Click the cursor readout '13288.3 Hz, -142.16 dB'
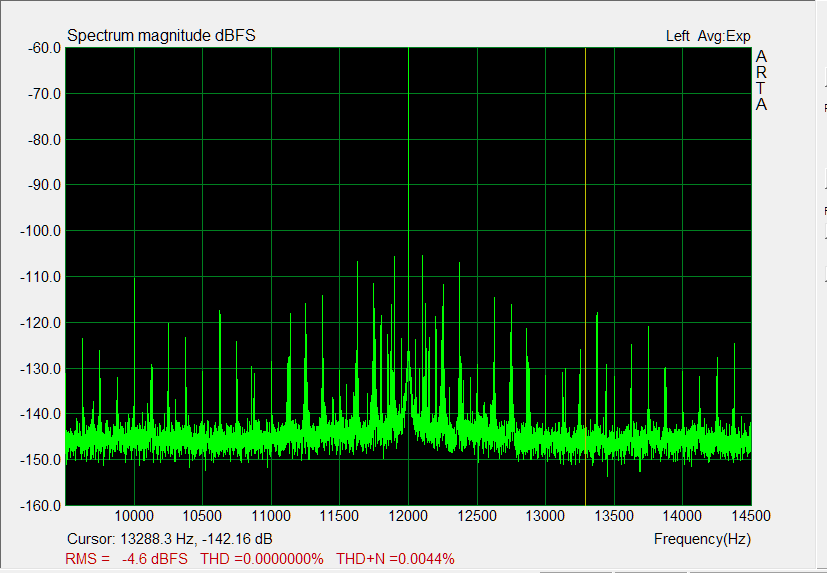 click(196, 539)
